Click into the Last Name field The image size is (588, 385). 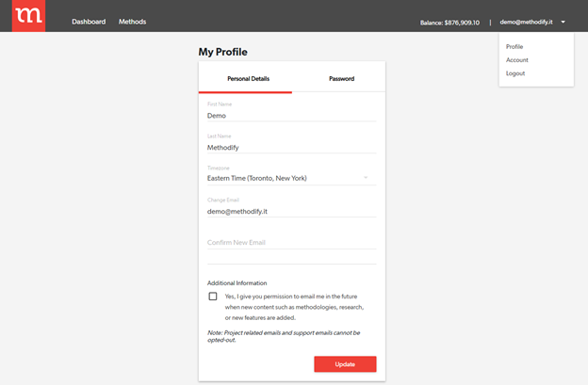(x=291, y=147)
